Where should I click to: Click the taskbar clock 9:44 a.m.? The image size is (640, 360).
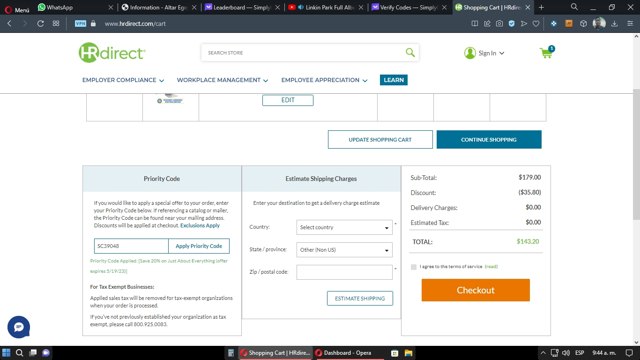click(x=604, y=353)
